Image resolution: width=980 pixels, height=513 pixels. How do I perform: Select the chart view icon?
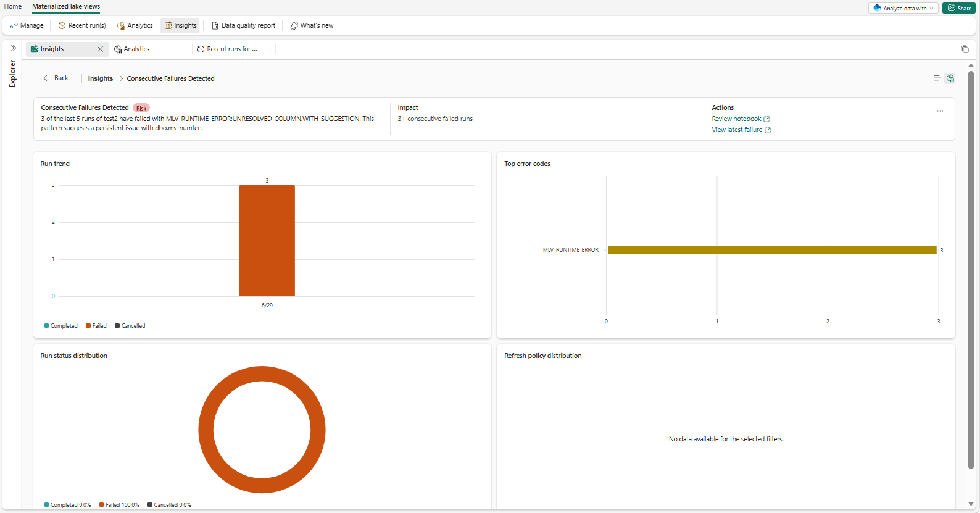950,78
